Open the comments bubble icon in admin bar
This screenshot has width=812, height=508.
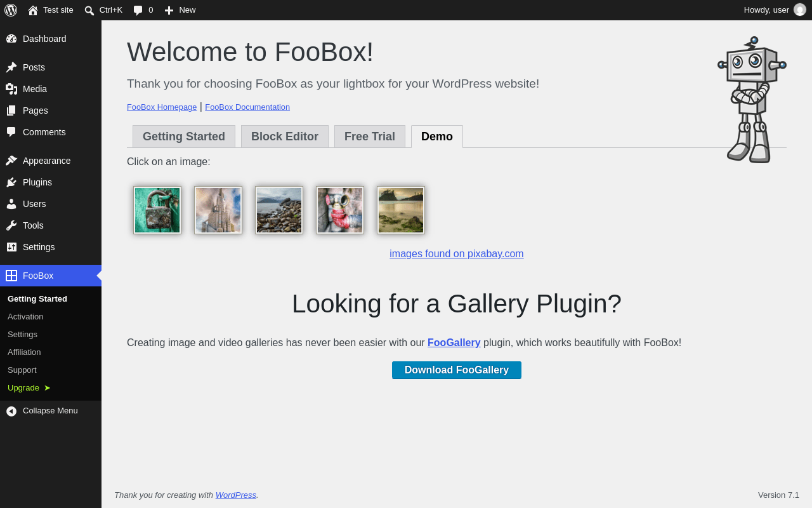138,10
